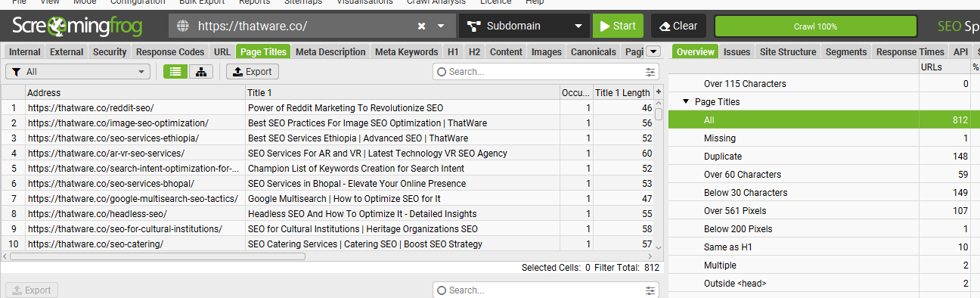This screenshot has height=298, width=980.
Task: Open search filter settings icon in the Page Titles pane
Action: (651, 72)
